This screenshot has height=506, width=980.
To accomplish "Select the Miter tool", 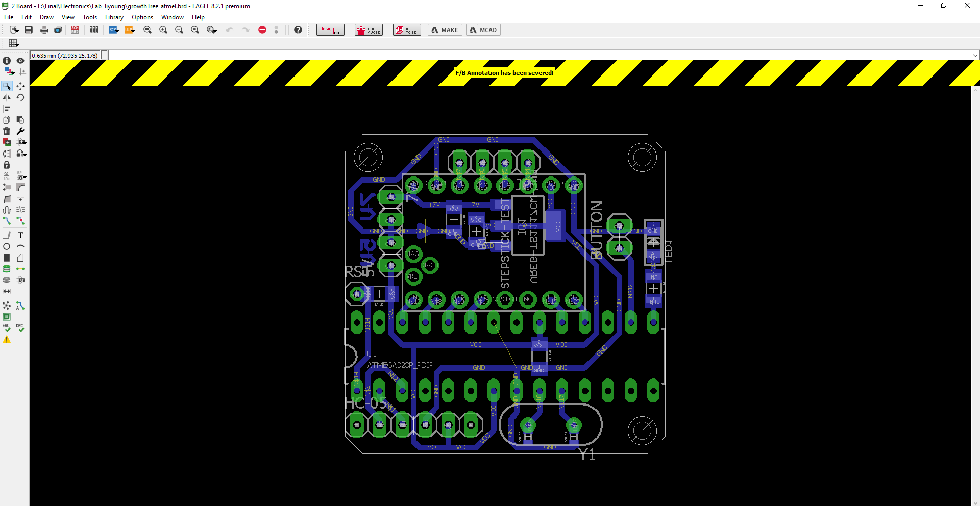I will pos(20,187).
